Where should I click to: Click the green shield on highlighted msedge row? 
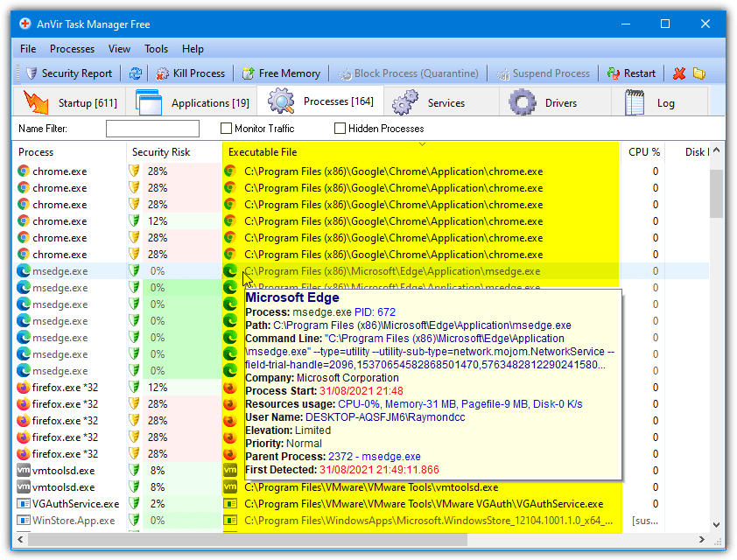[x=135, y=271]
